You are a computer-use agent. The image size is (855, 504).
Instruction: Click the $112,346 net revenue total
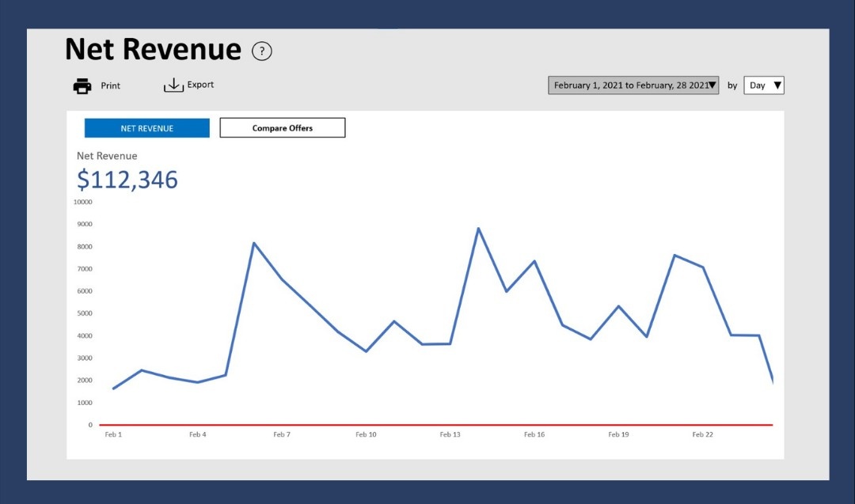pos(127,180)
